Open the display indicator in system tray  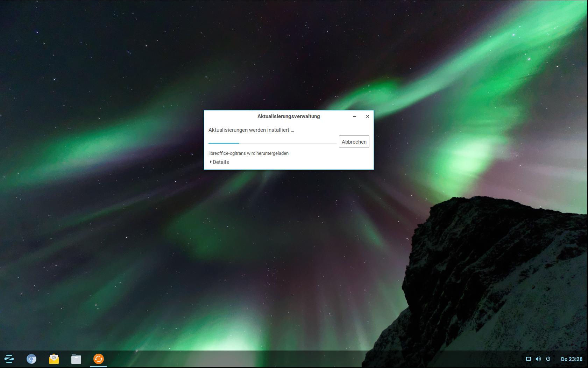[x=529, y=359]
